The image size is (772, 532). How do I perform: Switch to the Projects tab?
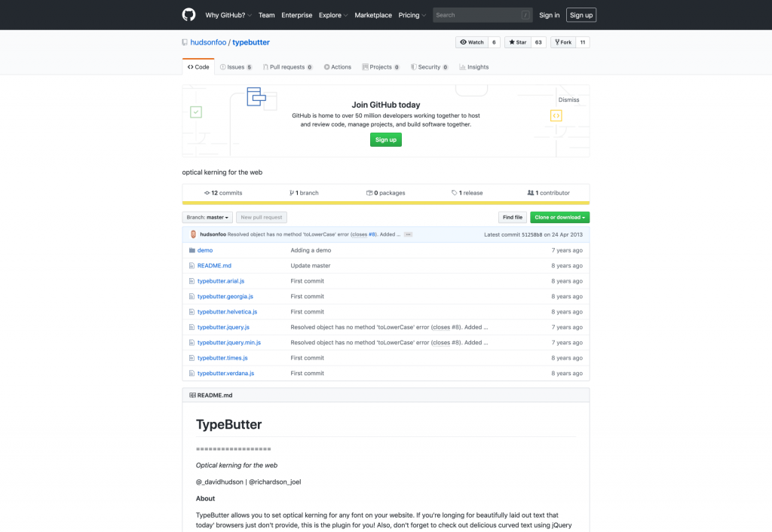pyautogui.click(x=381, y=67)
